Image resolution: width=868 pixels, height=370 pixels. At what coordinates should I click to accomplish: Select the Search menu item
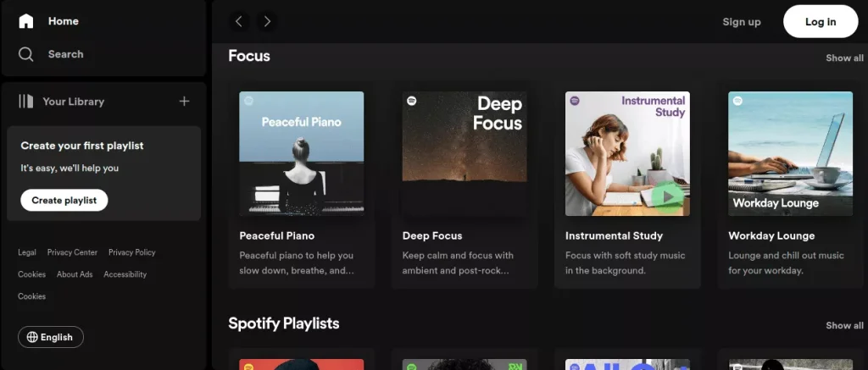click(65, 54)
